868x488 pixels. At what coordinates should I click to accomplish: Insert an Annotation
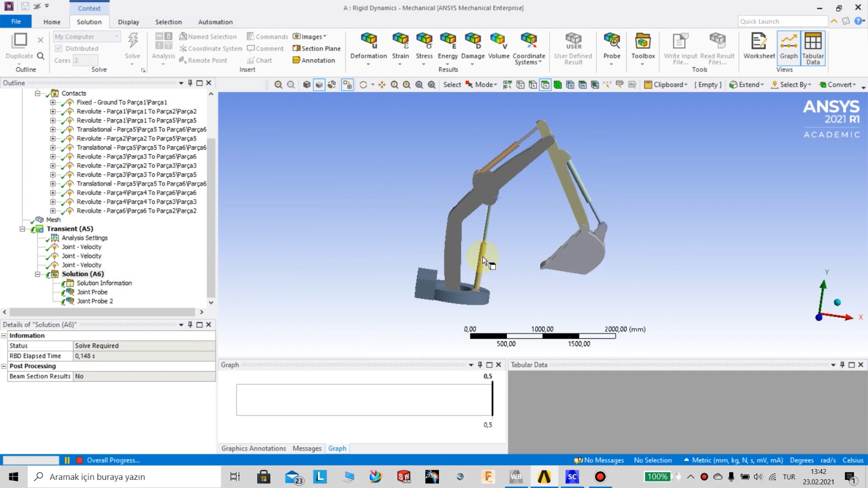[x=314, y=60]
